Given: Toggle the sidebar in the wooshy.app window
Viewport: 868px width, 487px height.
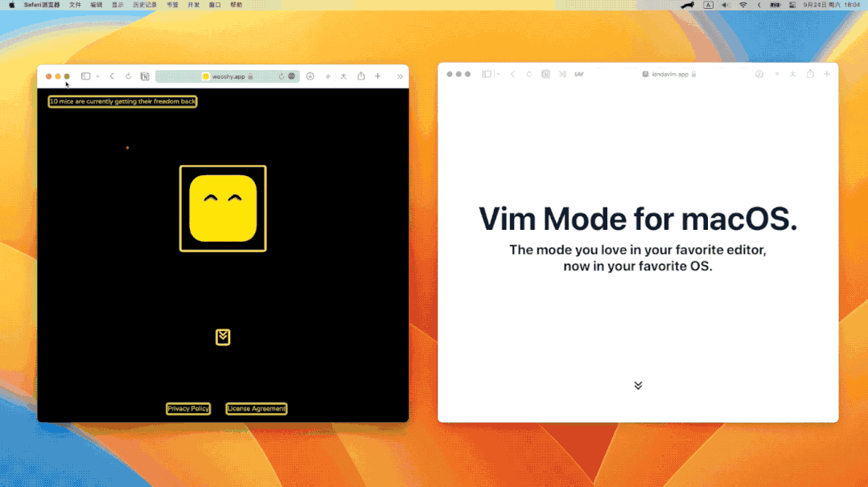Looking at the screenshot, I should click(86, 76).
